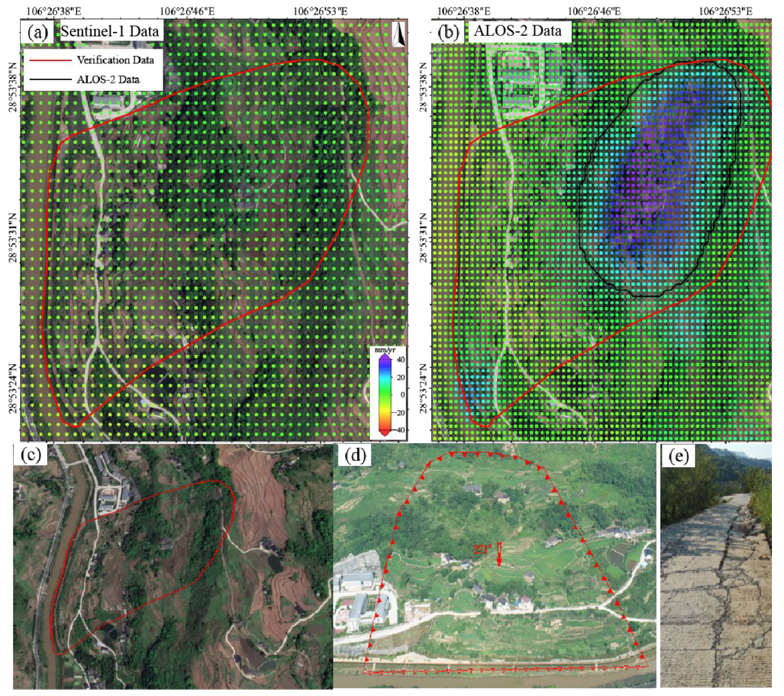
Task: Click the ALOS-2 Data title in panel (b)
Action: 518,31
